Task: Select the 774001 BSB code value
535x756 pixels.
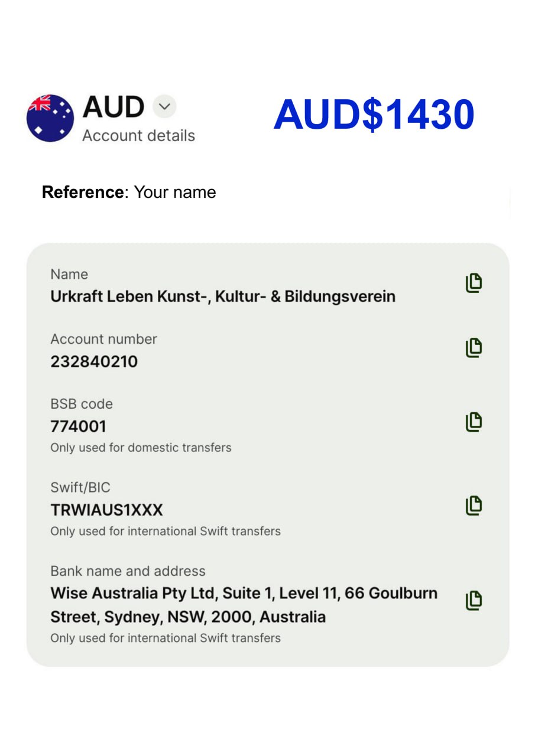Action: [79, 426]
